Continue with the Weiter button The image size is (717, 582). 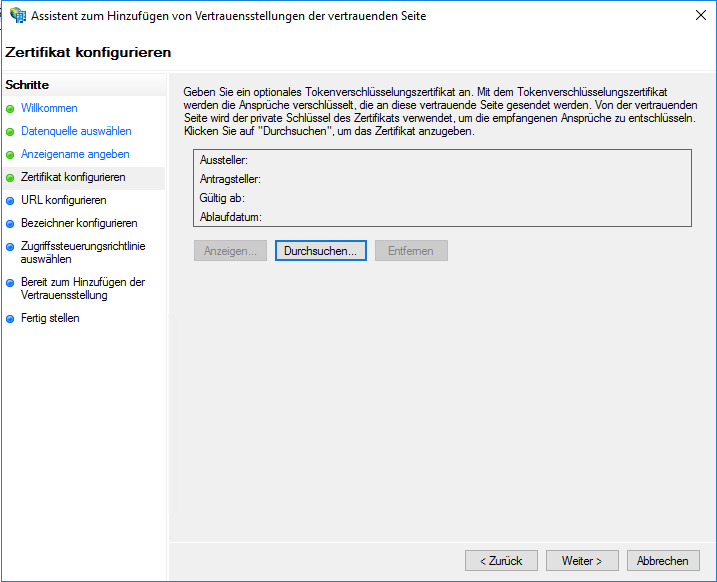(581, 561)
